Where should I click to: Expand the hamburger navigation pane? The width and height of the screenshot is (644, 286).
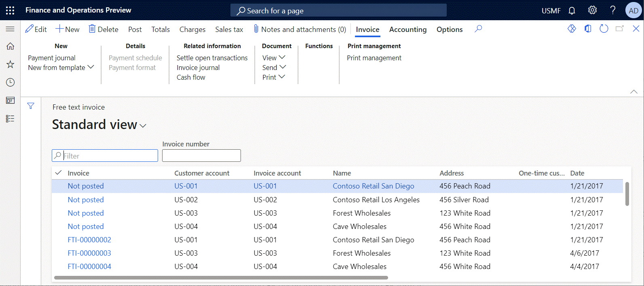click(10, 29)
